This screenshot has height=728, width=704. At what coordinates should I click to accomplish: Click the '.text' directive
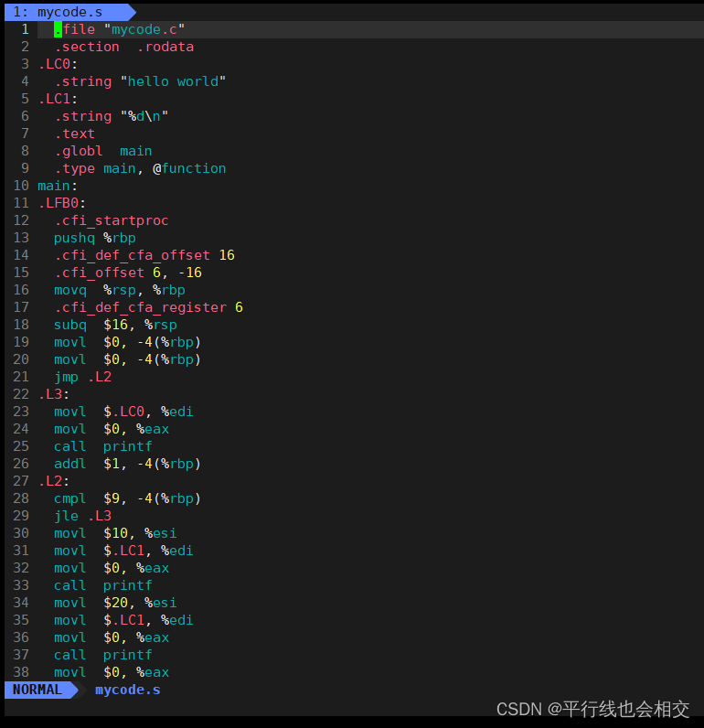74,134
